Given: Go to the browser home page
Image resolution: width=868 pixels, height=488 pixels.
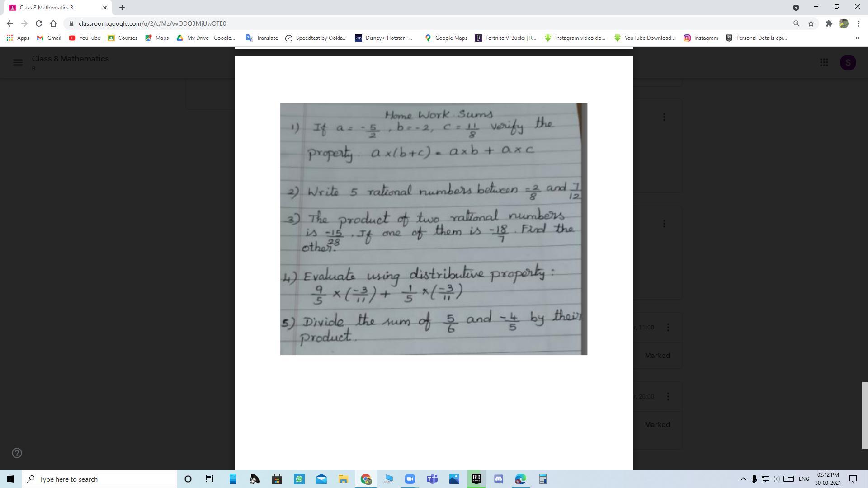Looking at the screenshot, I should point(53,23).
